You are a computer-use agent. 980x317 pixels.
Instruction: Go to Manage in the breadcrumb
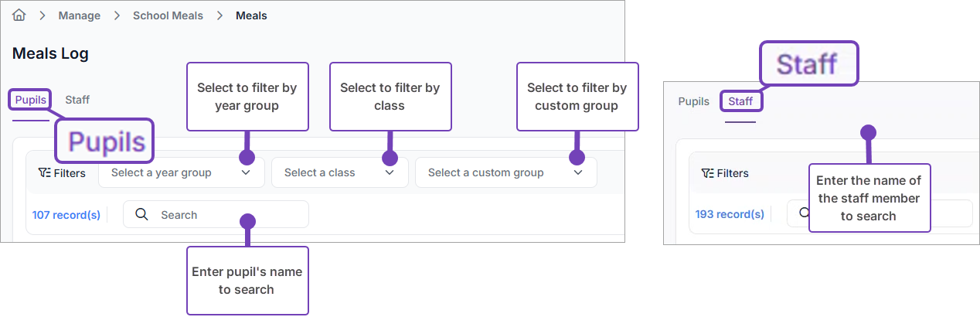[x=80, y=15]
